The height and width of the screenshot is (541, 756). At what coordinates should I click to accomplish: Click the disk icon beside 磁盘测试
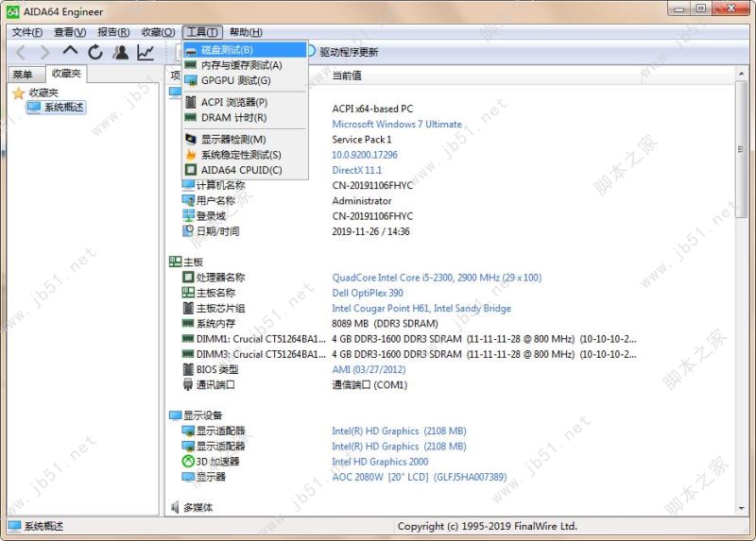pos(191,51)
